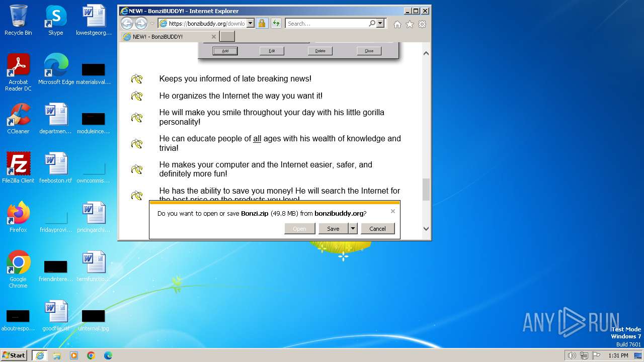Click the Search... input box
Viewport: 644px width, 362px height.
coord(327,23)
